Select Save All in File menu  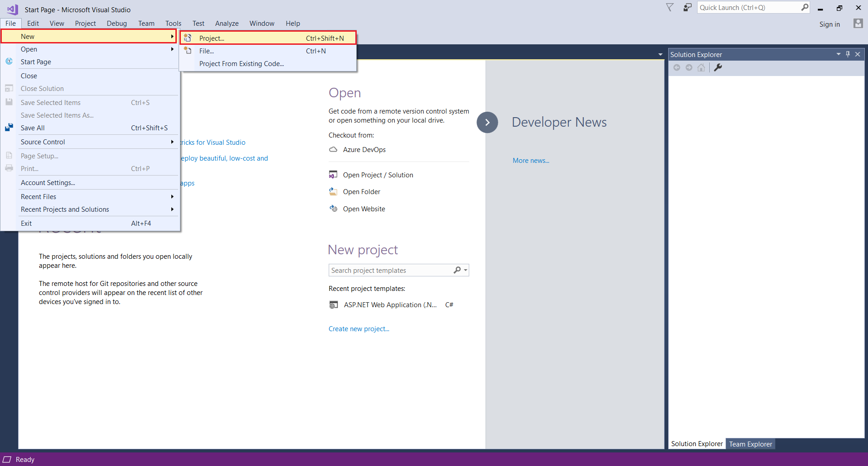click(90, 128)
